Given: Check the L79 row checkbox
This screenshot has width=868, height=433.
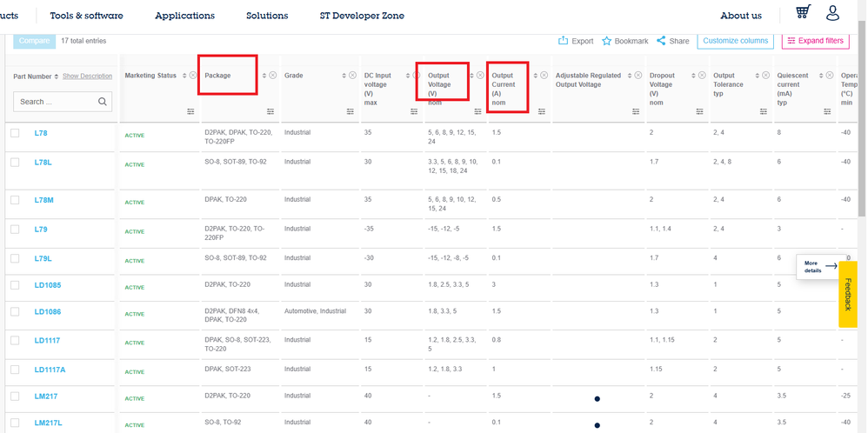Looking at the screenshot, I should [15, 230].
